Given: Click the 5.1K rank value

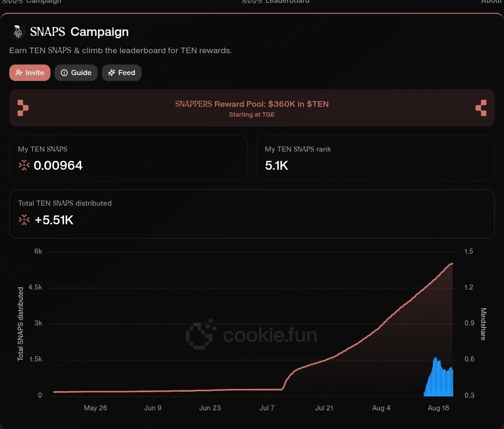Looking at the screenshot, I should pos(276,166).
